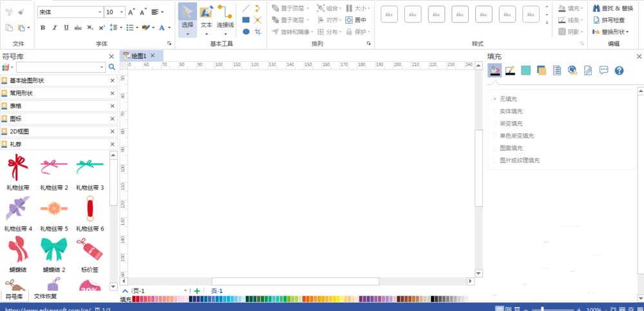The height and width of the screenshot is (311, 644).
Task: Click the crop tool icon
Action: [x=258, y=32]
